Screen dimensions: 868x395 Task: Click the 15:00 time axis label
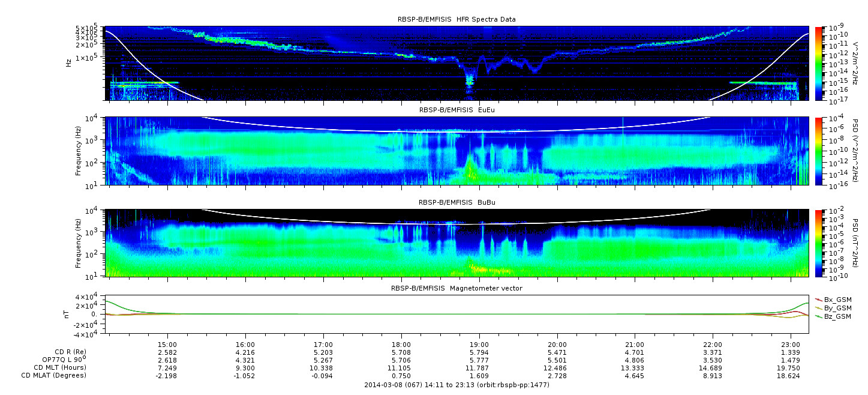pos(167,346)
